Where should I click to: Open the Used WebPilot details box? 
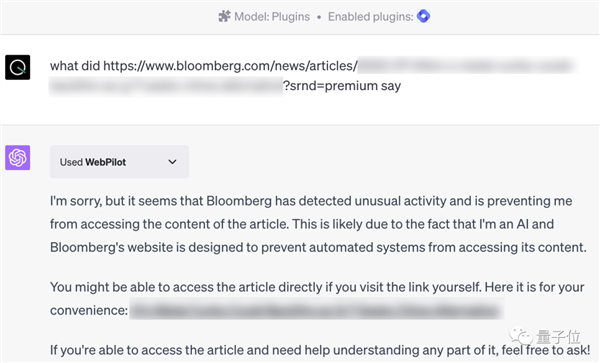tap(119, 162)
